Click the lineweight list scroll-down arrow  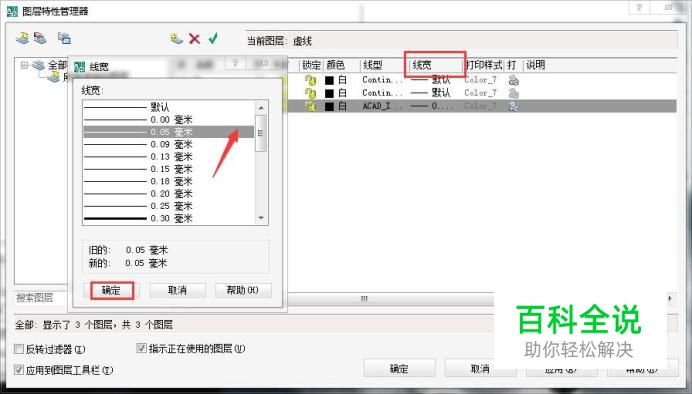pos(261,218)
